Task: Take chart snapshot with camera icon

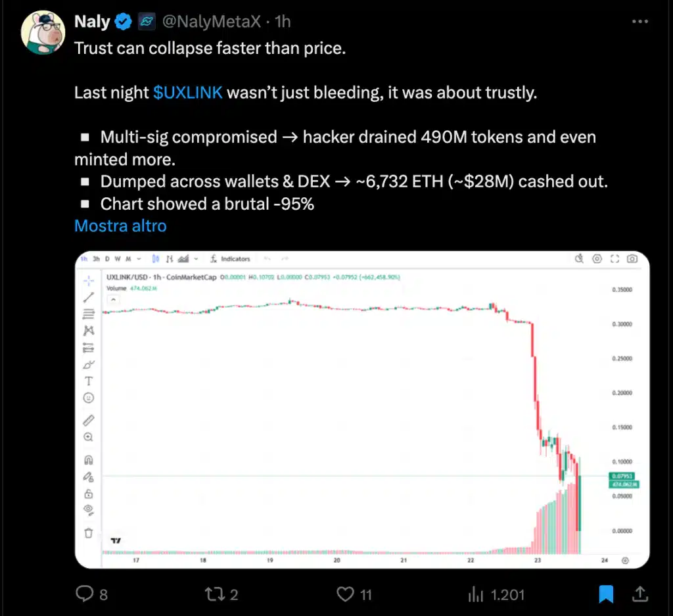Action: coord(632,259)
